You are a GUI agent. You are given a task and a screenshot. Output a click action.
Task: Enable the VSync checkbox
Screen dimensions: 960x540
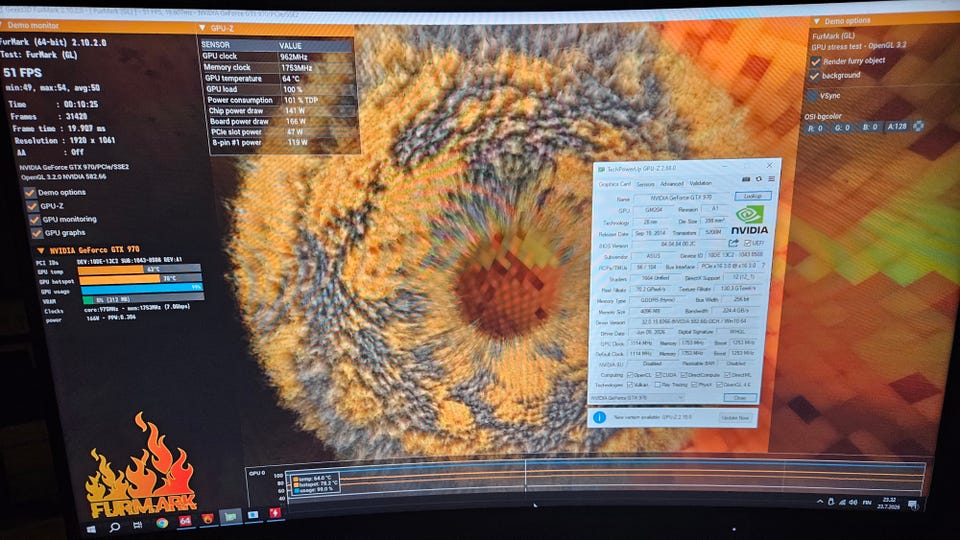click(x=812, y=96)
